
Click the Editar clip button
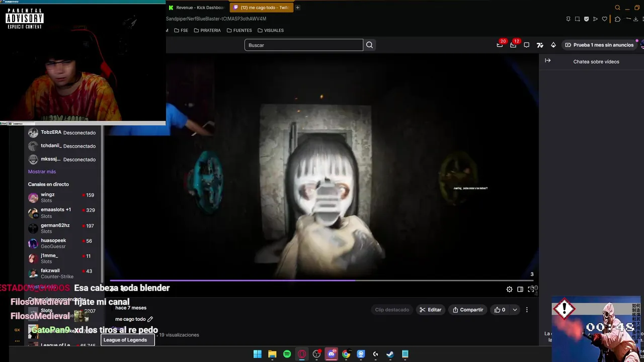[431, 310]
